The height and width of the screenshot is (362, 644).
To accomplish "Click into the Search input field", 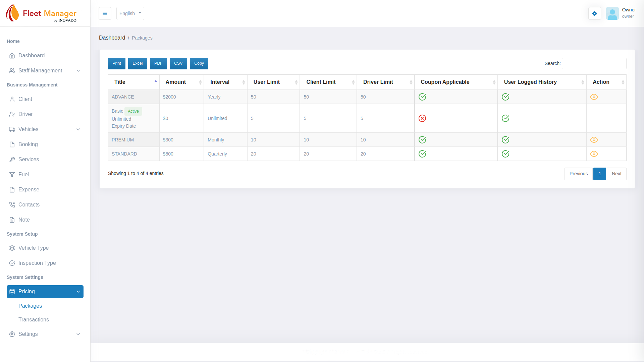I will point(594,63).
